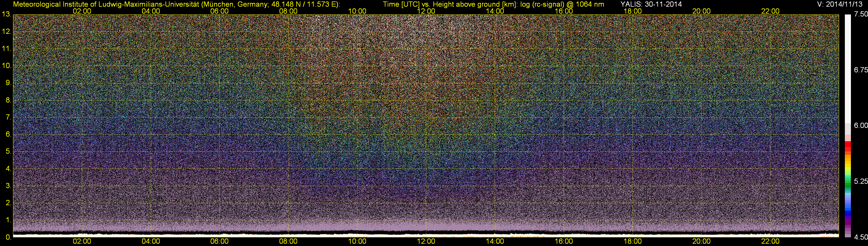
Task: Click the height axis label '2.'
Action: coord(8,203)
